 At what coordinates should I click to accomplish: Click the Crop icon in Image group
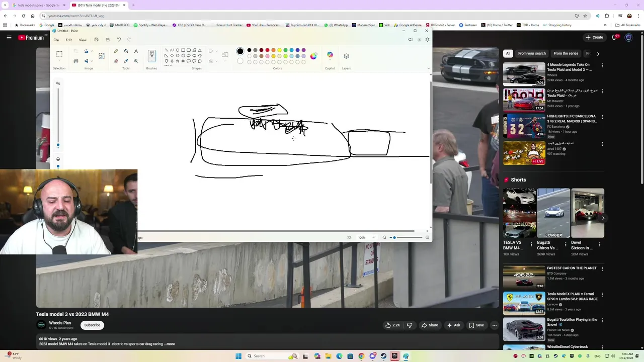click(x=76, y=51)
